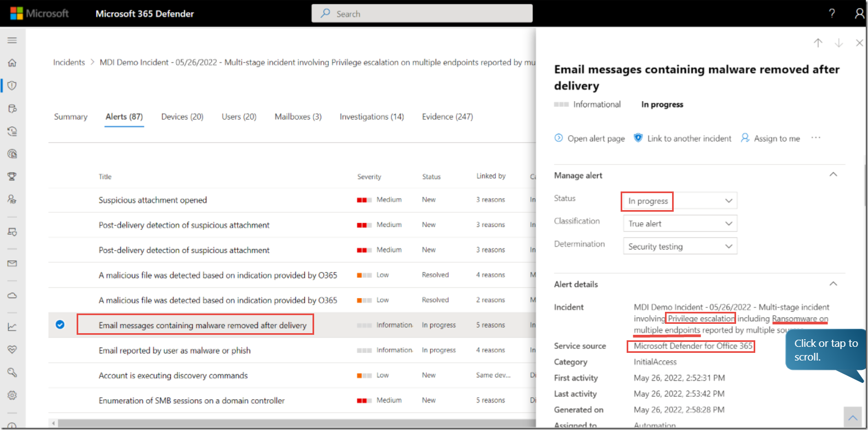Click Link to another incident
The image size is (868, 430).
click(682, 138)
